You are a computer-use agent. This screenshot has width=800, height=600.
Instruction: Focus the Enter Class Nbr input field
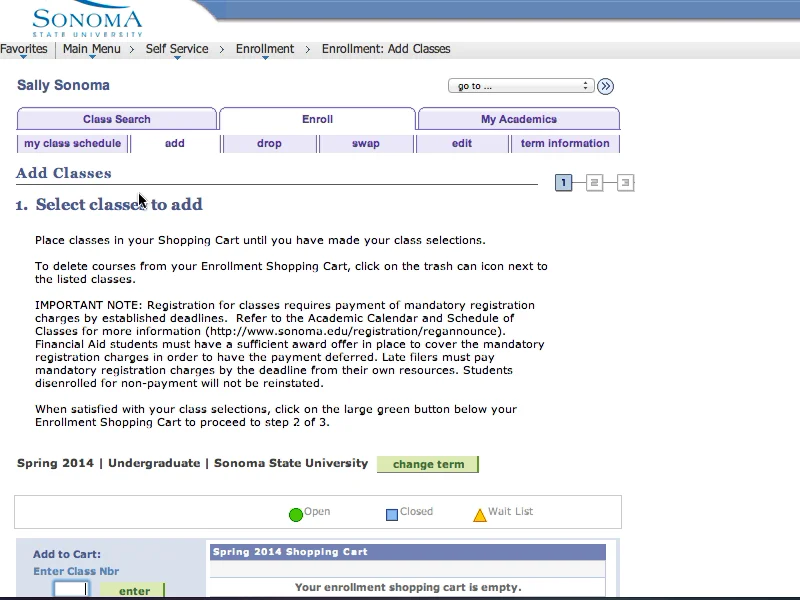pyautogui.click(x=71, y=589)
